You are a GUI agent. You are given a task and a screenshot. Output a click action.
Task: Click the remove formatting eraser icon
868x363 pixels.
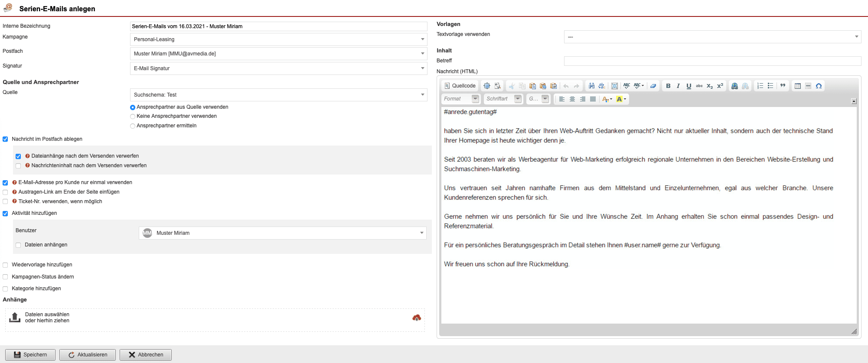point(653,86)
